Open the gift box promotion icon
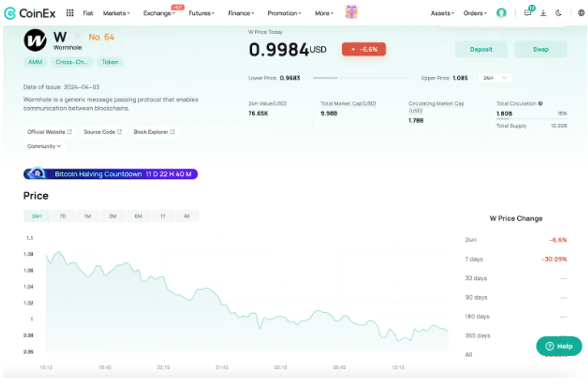The height and width of the screenshot is (384, 588). point(351,12)
